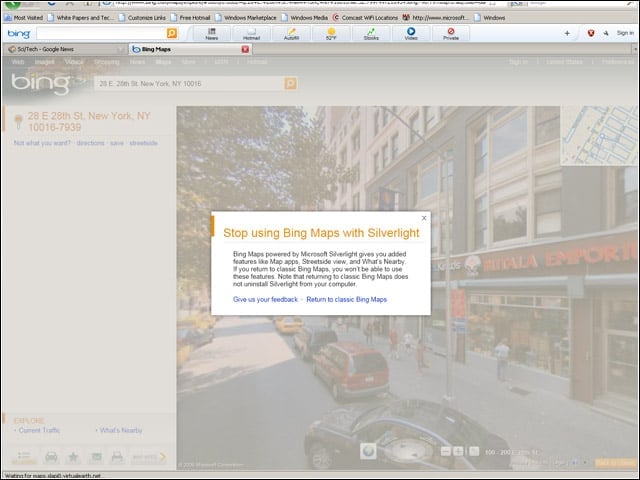Click the streetside zoom out minus button
This screenshot has height=480, width=640.
pos(446,451)
